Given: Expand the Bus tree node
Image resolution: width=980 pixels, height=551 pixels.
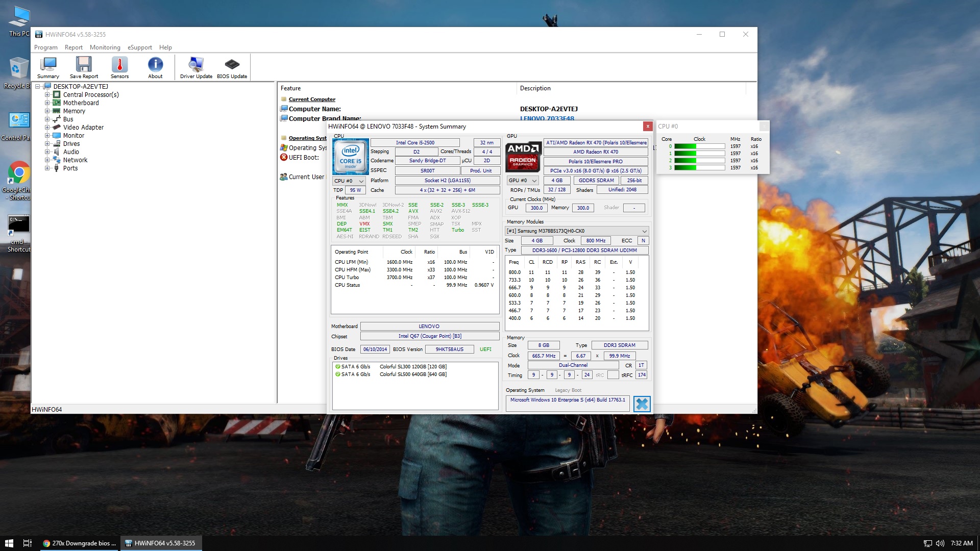Looking at the screenshot, I should (47, 119).
